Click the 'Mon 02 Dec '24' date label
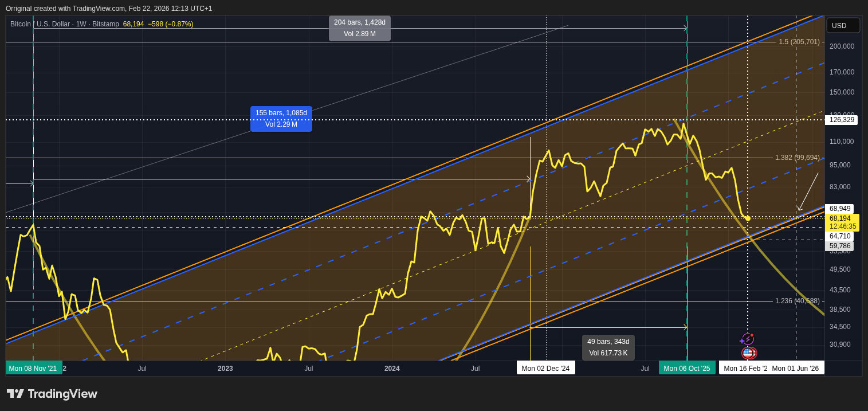Viewport: 868px width, 411px height. point(545,368)
